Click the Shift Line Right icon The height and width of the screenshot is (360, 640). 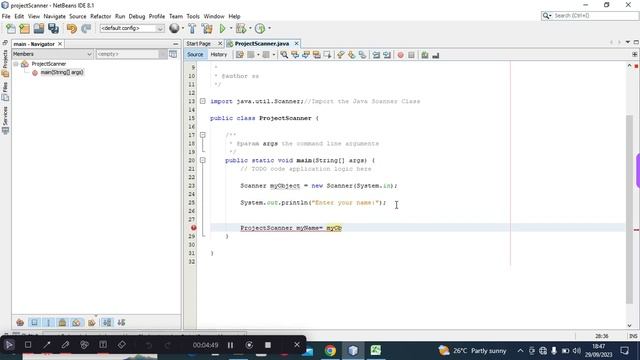click(387, 55)
